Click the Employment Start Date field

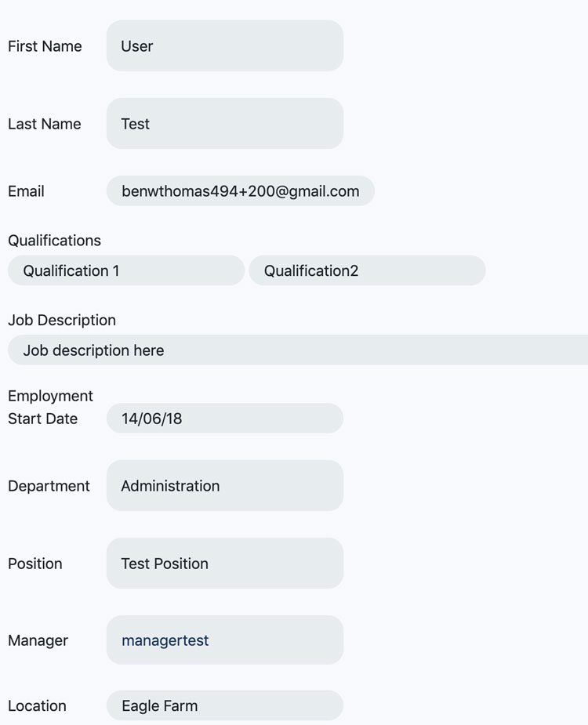coord(224,418)
